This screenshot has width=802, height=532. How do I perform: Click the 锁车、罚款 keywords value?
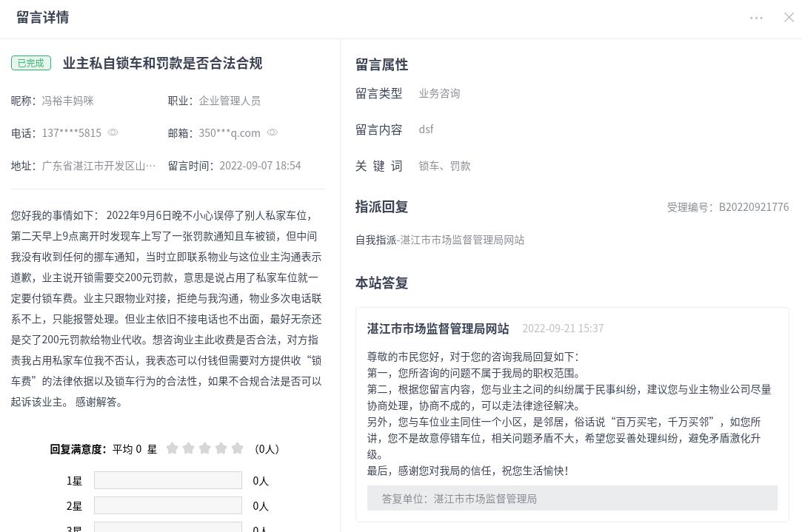tap(444, 166)
